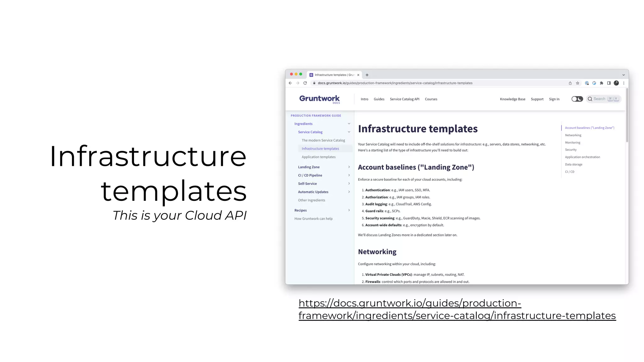Screen dimensions: 644x362
Task: Toggle dark mode switch
Action: pos(577,99)
